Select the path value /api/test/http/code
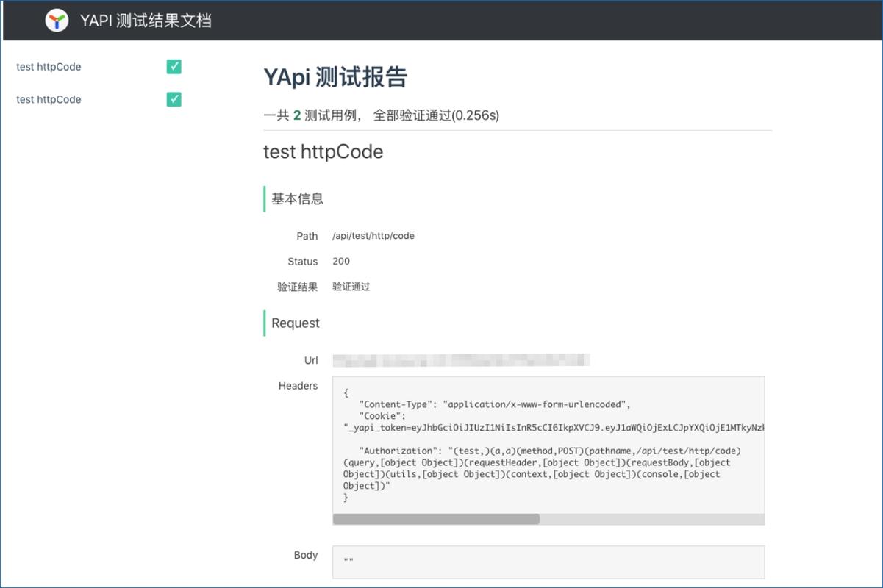This screenshot has width=883, height=588. [373, 236]
